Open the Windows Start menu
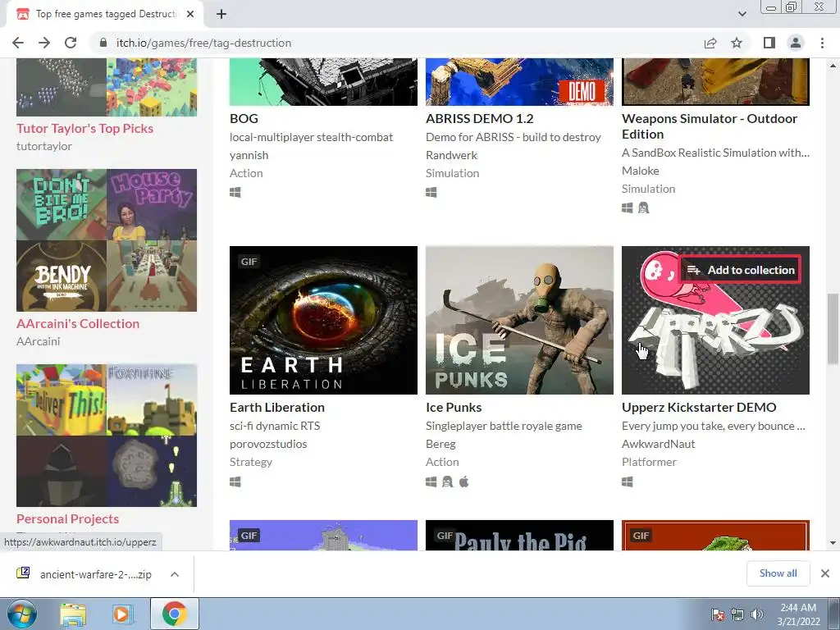The width and height of the screenshot is (840, 630). pyautogui.click(x=22, y=614)
